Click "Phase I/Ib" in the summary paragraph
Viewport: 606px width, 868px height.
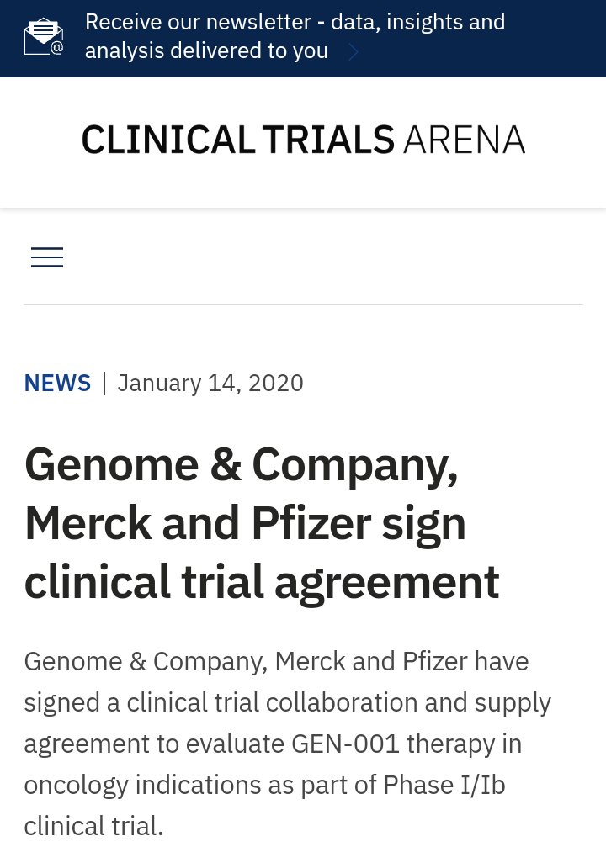coord(444,785)
